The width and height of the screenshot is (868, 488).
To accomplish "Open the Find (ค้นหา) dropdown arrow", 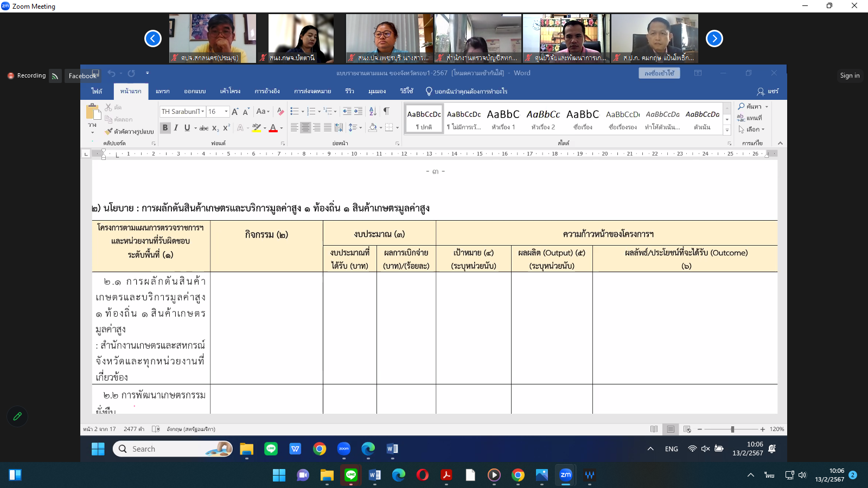I will [767, 107].
